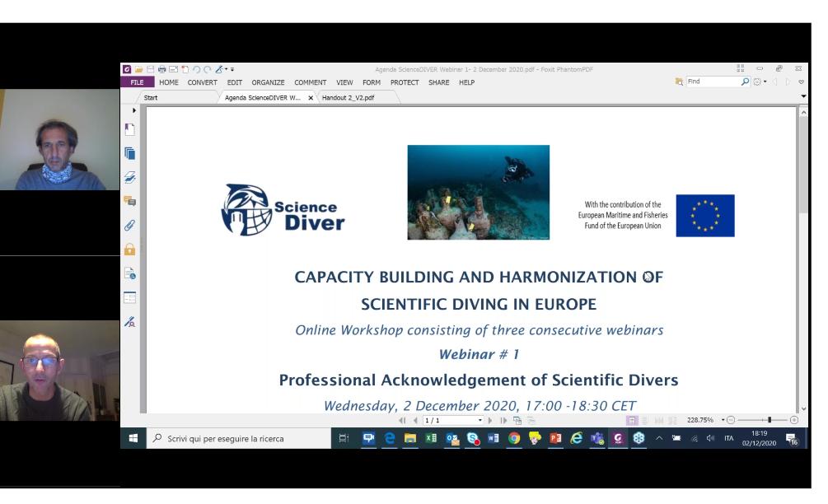This screenshot has width=828, height=504.
Task: Open the page number dropdown
Action: coord(480,421)
